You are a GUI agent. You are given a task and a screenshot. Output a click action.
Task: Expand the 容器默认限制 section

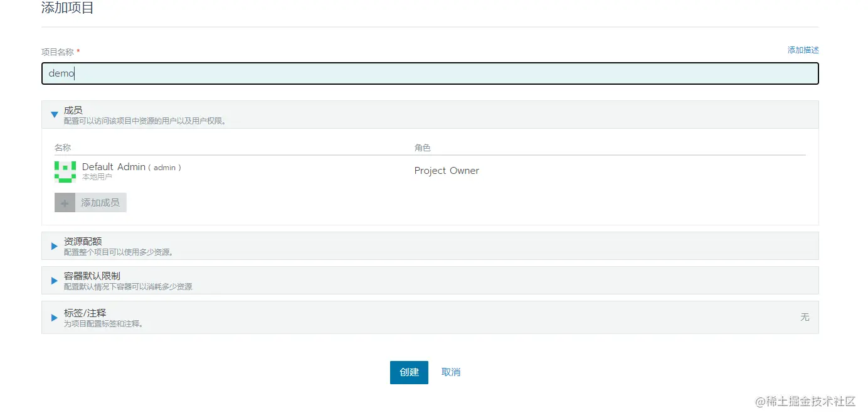tap(430, 280)
